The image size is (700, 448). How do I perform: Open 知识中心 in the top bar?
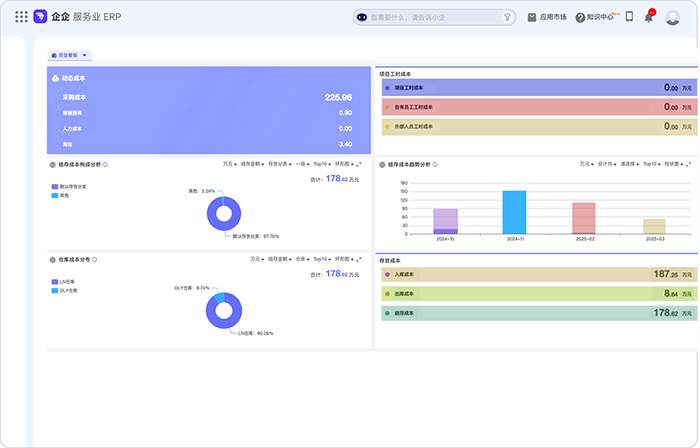[600, 17]
